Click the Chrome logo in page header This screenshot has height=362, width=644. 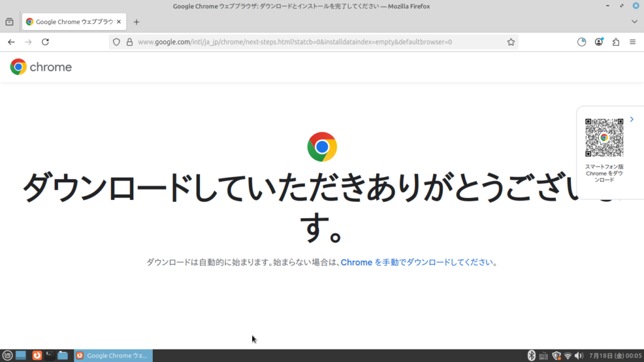point(41,67)
